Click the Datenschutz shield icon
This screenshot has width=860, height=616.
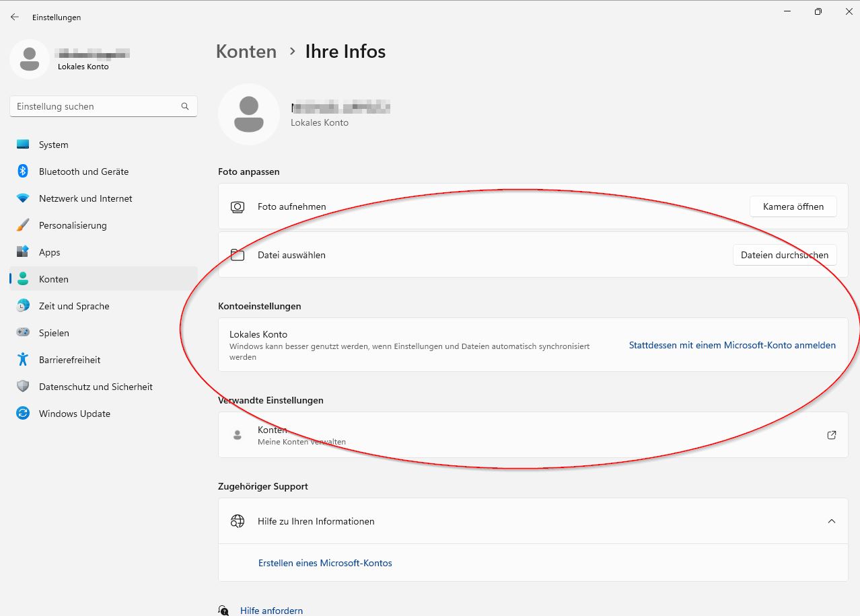click(23, 387)
